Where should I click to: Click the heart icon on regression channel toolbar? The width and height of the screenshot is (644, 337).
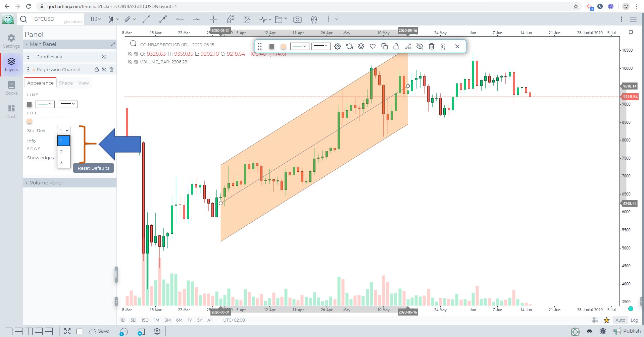pos(373,46)
